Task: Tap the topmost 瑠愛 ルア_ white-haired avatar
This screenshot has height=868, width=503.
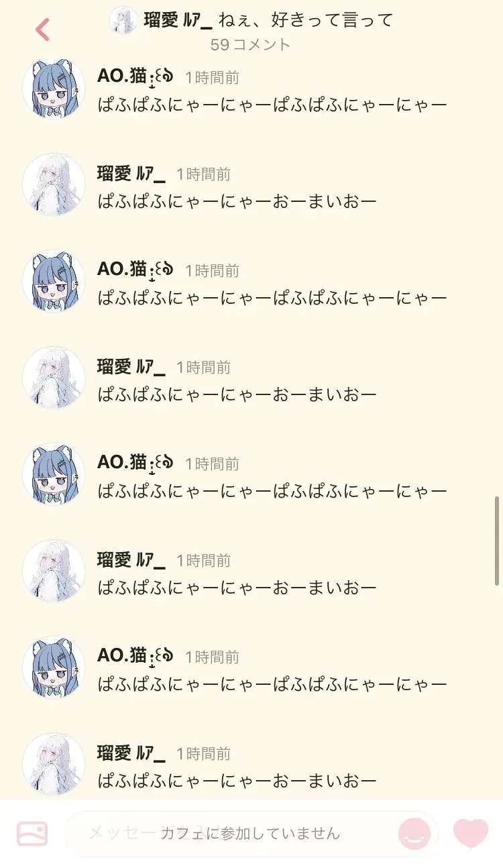Action: [54, 184]
